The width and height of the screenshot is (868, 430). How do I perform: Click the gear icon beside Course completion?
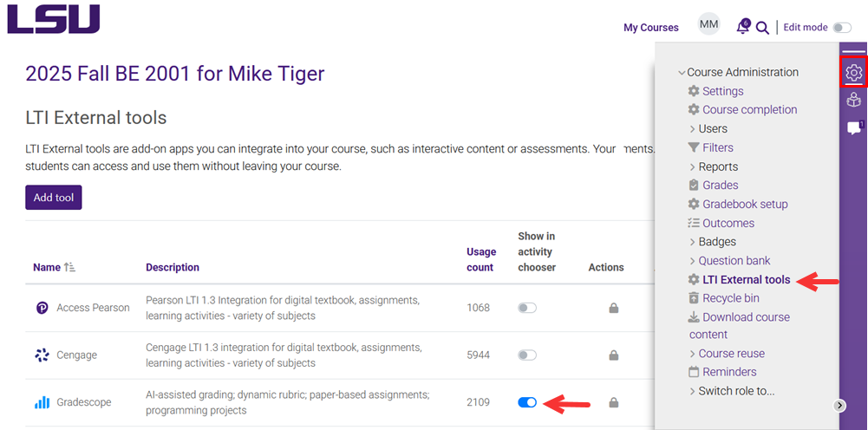694,109
